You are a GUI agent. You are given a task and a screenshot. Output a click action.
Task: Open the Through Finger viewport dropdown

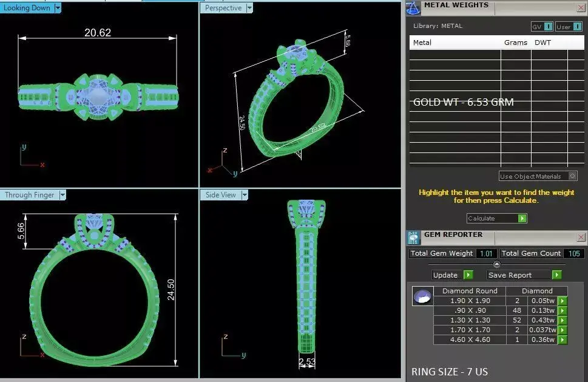coord(63,195)
